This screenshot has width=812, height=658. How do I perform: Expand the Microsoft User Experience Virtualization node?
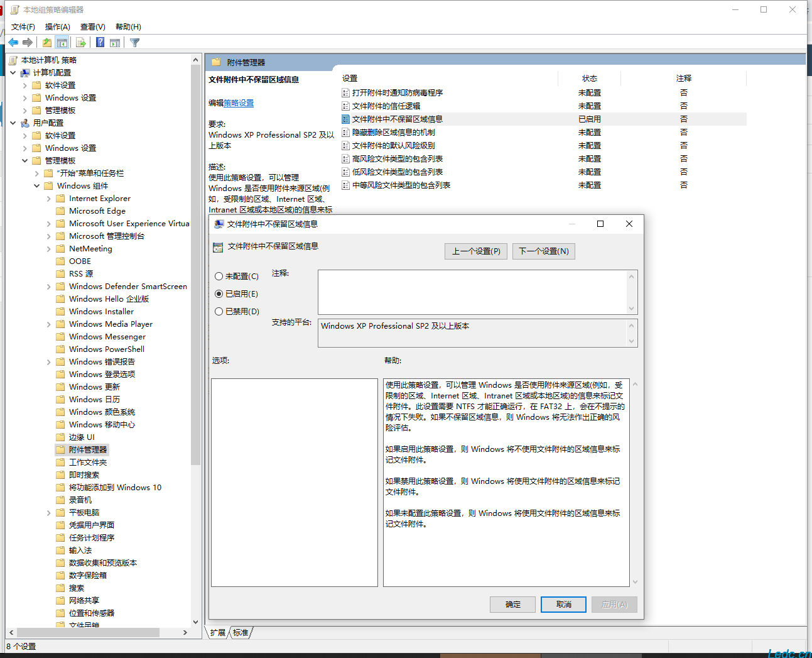pos(49,224)
